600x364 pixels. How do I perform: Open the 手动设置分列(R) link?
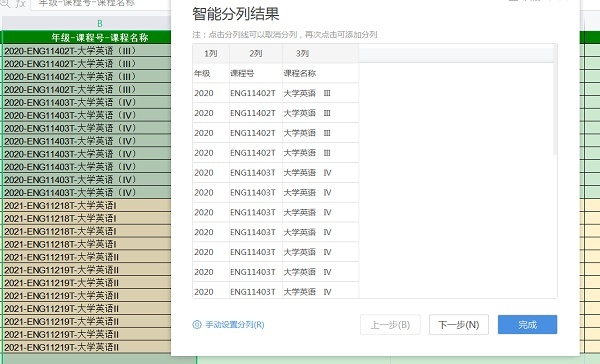point(235,325)
